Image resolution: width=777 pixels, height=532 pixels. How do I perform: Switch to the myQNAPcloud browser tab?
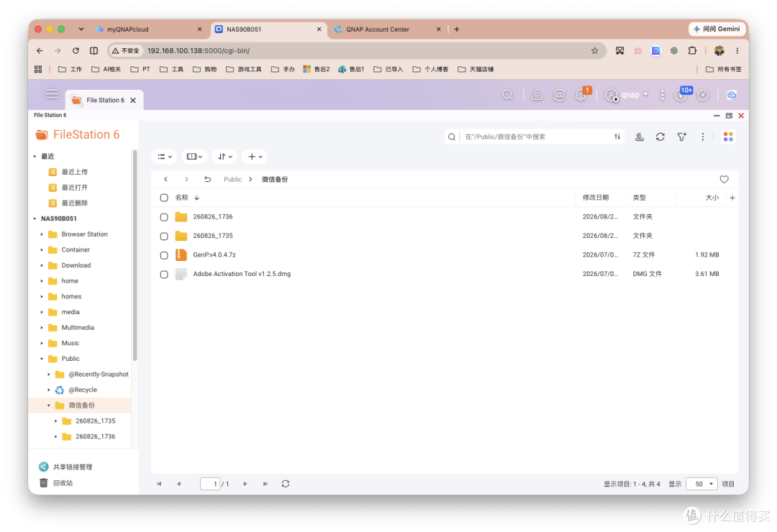[x=149, y=29]
